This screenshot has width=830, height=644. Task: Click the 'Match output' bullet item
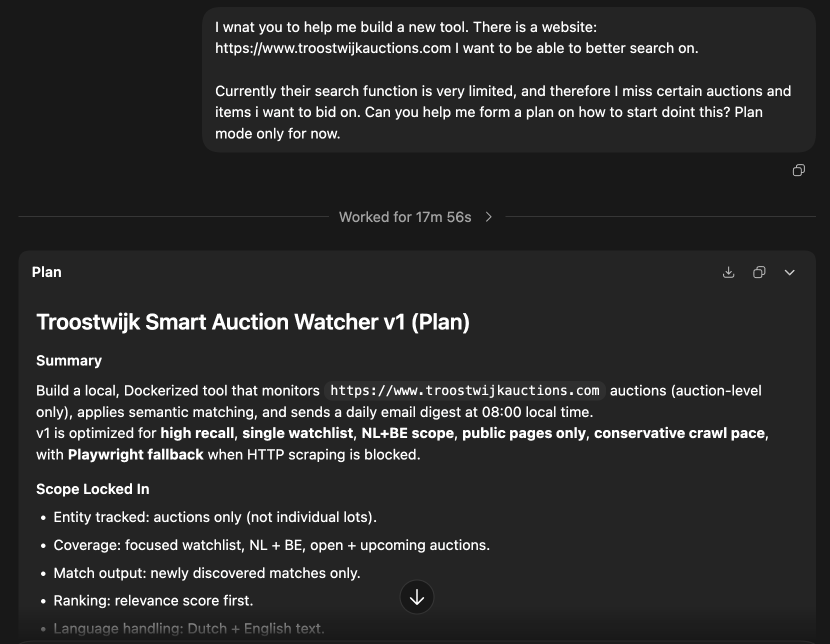pos(207,573)
